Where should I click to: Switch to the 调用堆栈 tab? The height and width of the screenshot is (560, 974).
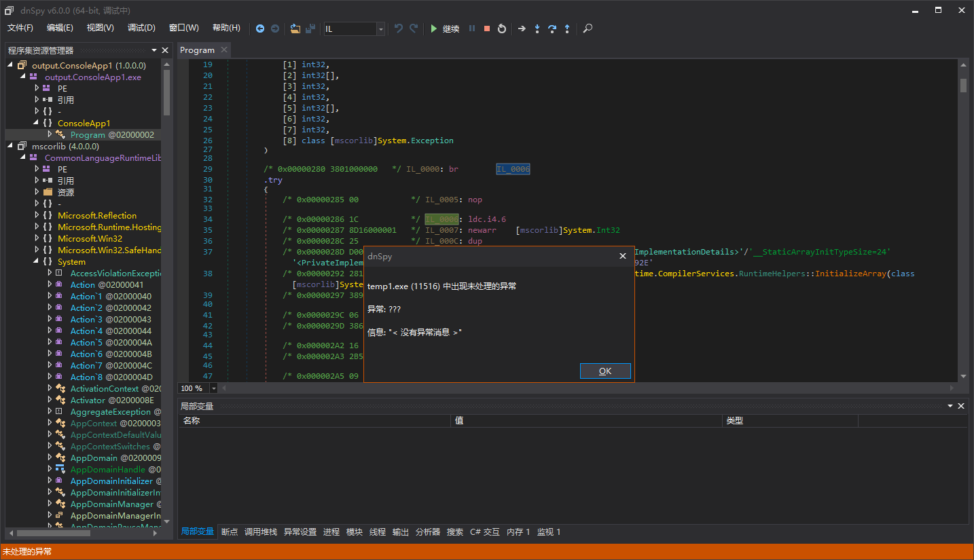click(261, 532)
